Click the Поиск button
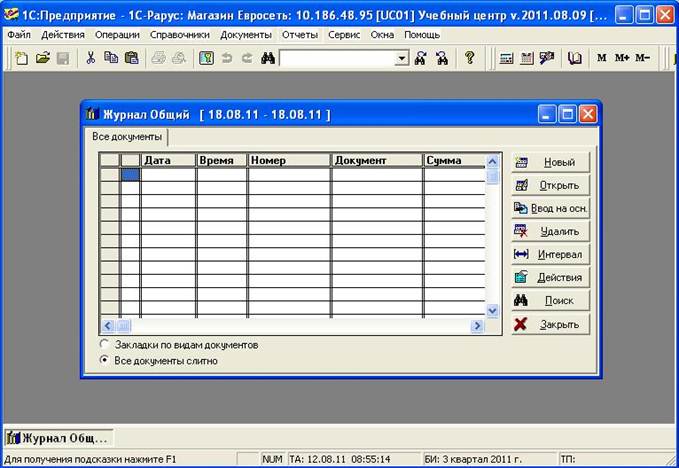 tap(551, 301)
